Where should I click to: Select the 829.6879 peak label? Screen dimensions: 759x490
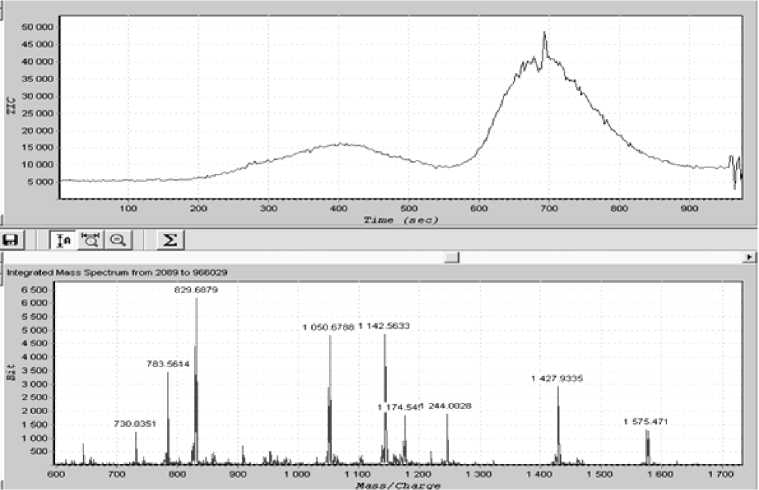coord(196,290)
